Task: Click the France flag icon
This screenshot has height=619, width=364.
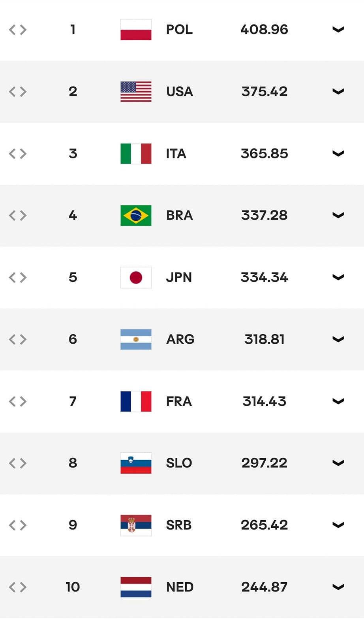Action: click(136, 401)
